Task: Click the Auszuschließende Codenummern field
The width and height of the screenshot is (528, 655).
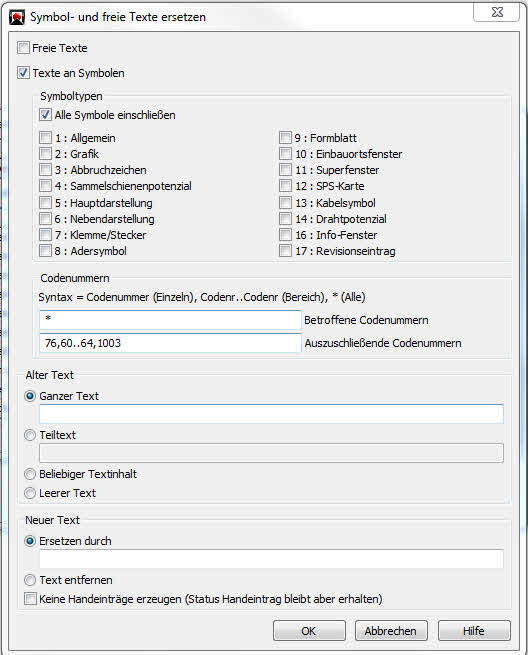Action: [170, 343]
